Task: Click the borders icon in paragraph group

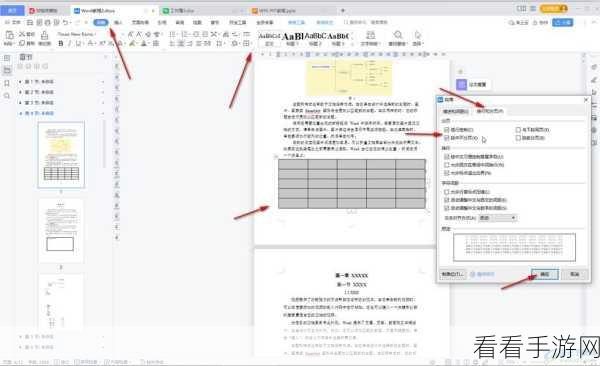Action: (x=246, y=44)
